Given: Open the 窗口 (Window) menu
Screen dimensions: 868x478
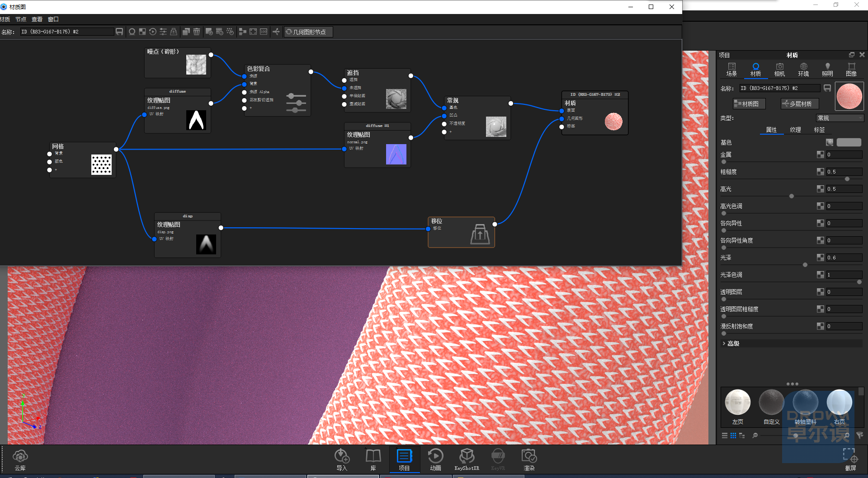Looking at the screenshot, I should point(53,19).
